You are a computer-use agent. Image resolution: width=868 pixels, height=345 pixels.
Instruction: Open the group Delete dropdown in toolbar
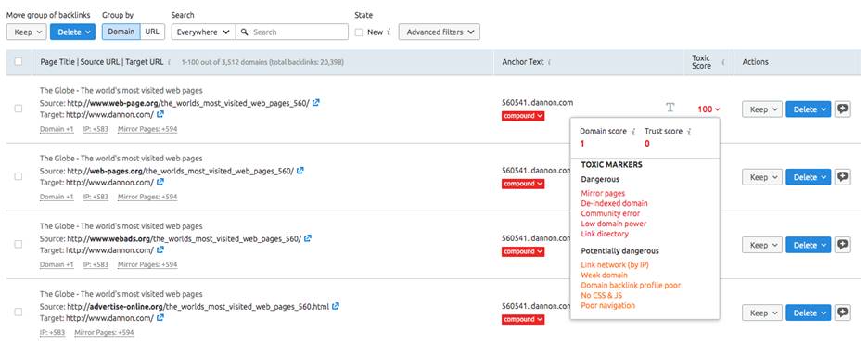72,32
